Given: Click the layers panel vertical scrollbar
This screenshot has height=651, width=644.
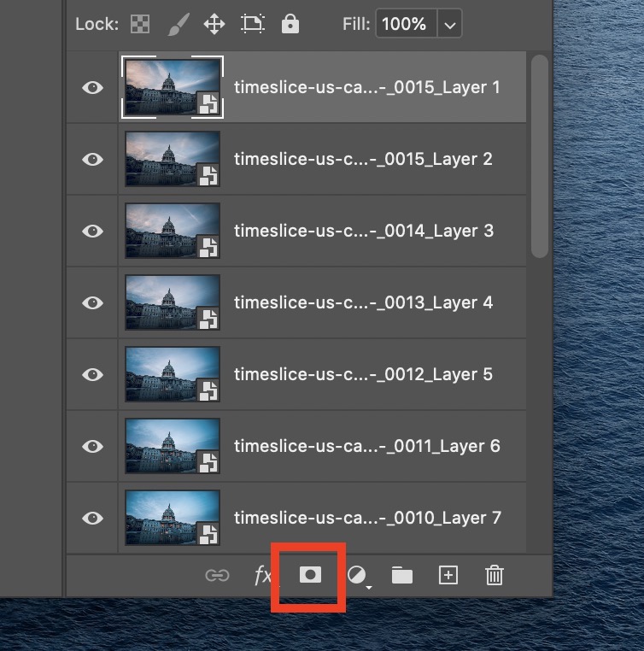Looking at the screenshot, I should [x=540, y=156].
